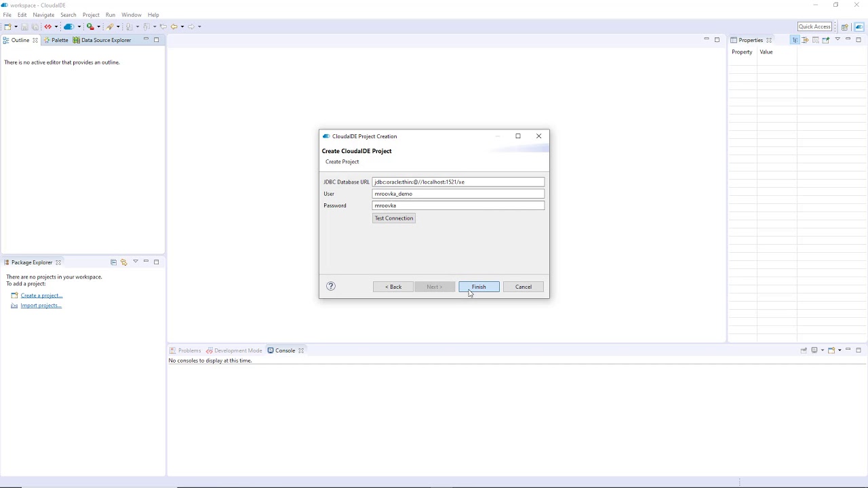Minimize the Outline panel group

coord(146,39)
